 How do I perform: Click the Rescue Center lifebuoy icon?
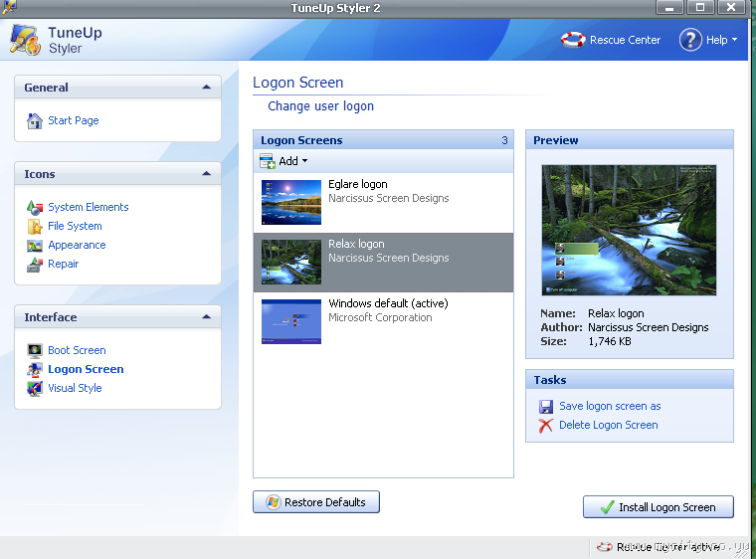pos(573,40)
